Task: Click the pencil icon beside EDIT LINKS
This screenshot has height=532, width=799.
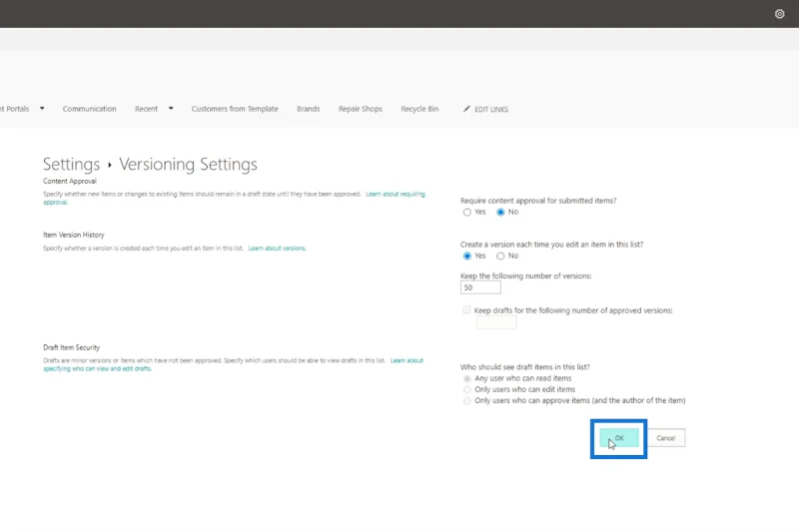Action: click(x=466, y=109)
